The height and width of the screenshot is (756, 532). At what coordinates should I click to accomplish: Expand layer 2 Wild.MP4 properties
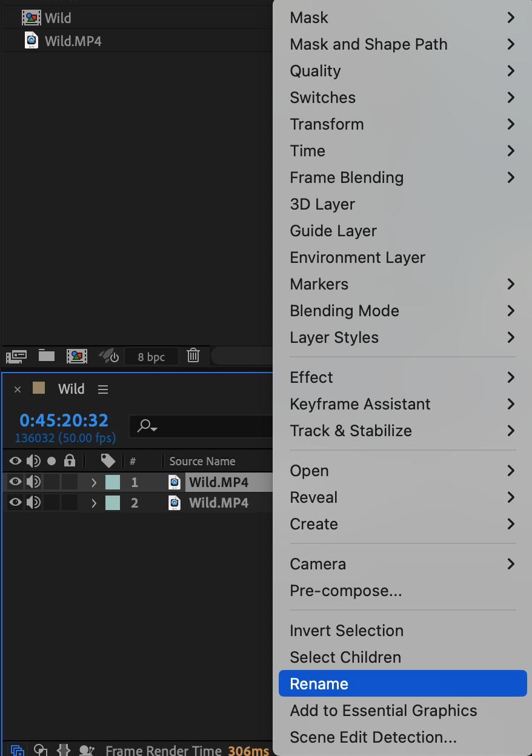tap(94, 502)
